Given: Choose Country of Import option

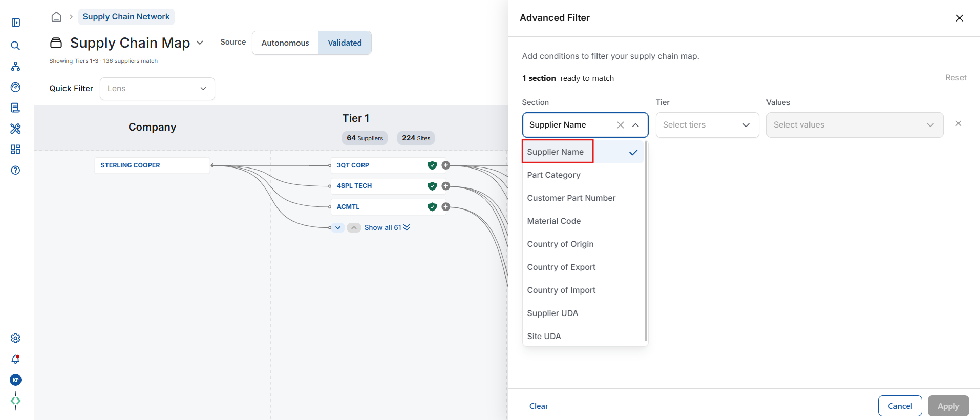Looking at the screenshot, I should point(583,290).
